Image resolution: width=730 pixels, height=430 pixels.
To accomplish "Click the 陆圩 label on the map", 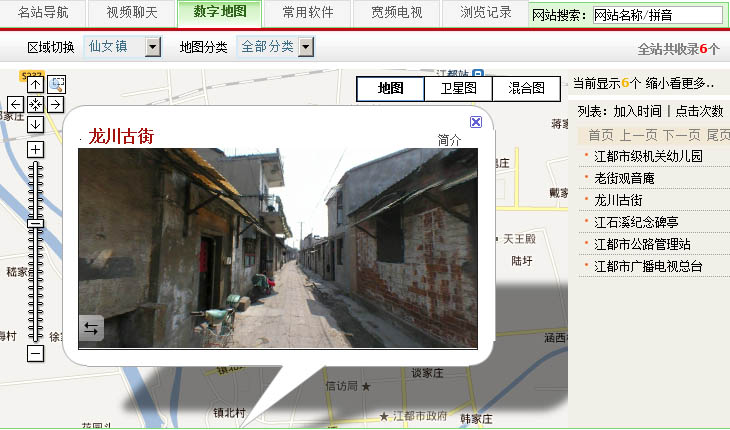I will (x=521, y=261).
